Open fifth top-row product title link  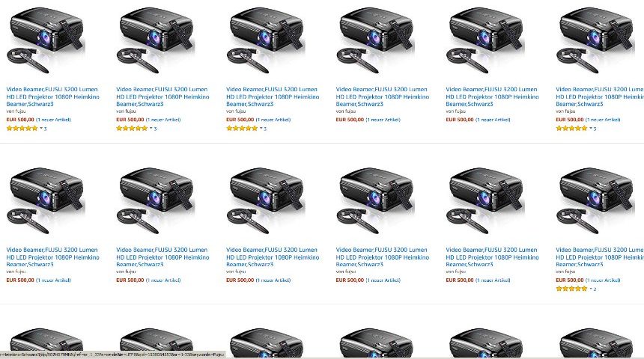[493, 96]
